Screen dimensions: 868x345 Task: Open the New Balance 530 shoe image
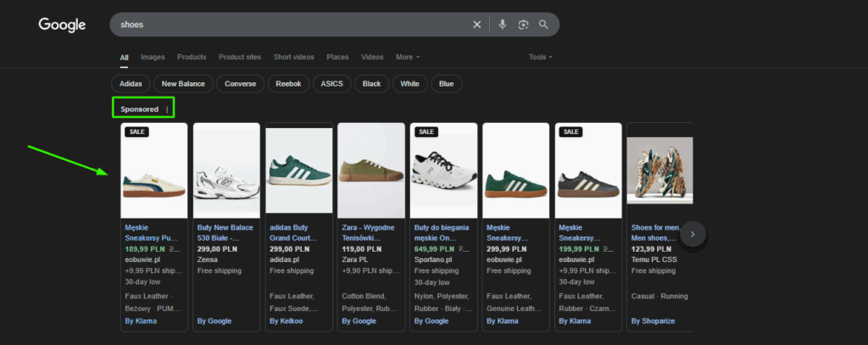(x=226, y=170)
